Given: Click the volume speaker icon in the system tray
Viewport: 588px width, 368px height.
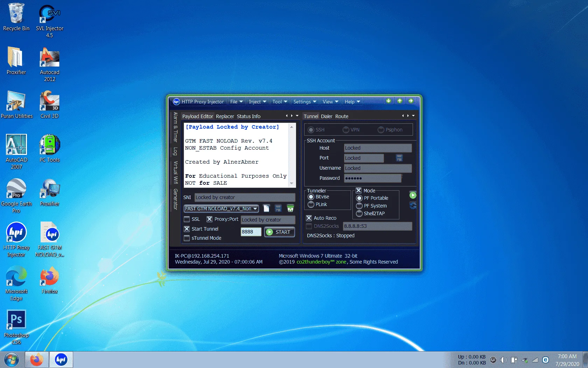Looking at the screenshot, I should 503,360.
